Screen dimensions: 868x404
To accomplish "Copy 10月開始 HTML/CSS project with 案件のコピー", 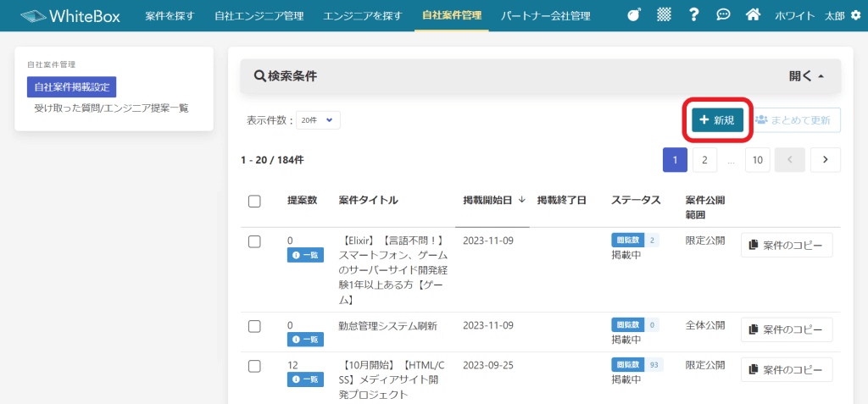I will (x=787, y=369).
